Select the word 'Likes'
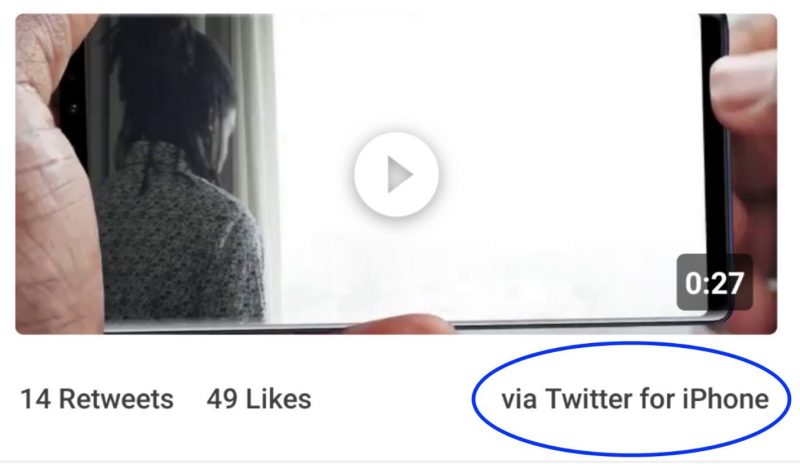Screen dimensions: 800x464 (x=279, y=399)
